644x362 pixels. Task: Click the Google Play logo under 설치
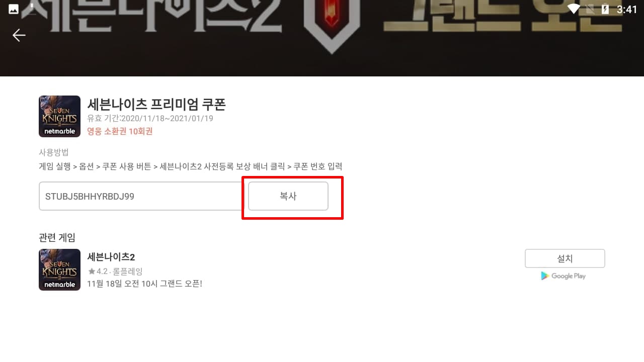563,276
